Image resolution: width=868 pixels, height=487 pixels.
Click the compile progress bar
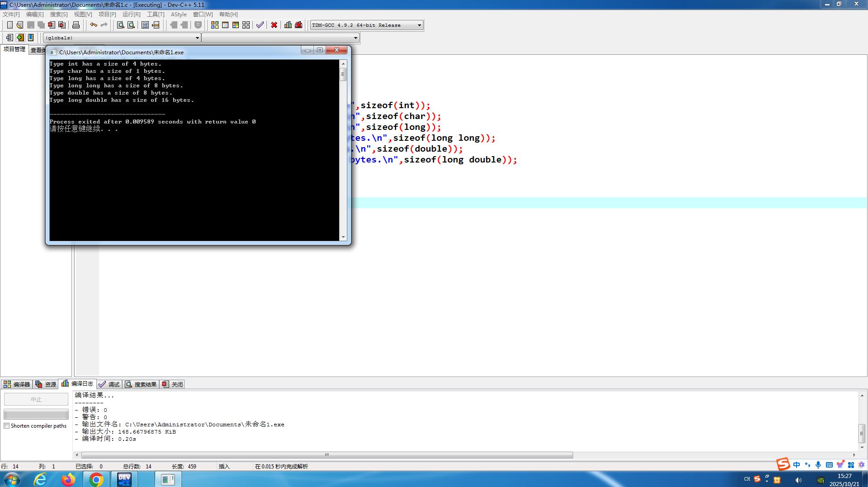click(36, 414)
